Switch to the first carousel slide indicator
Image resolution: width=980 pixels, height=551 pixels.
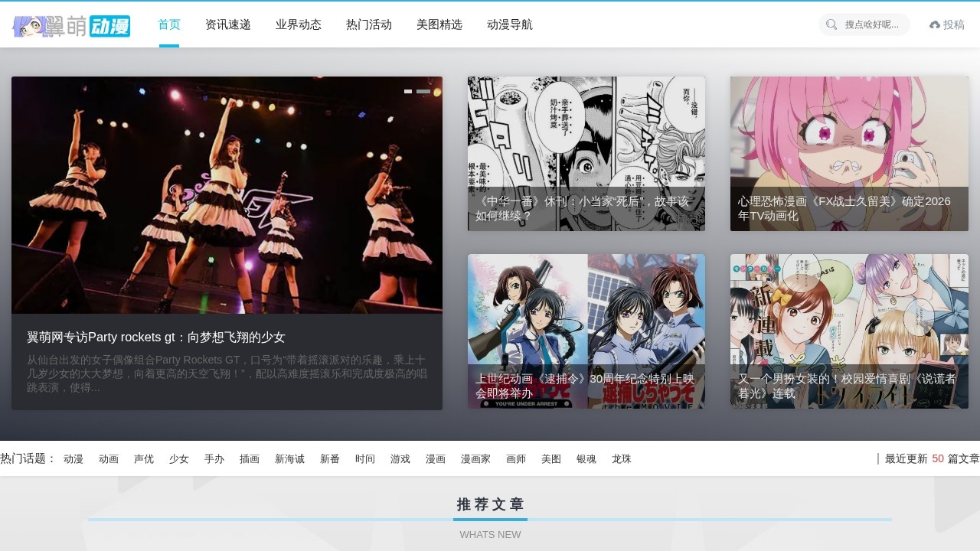408,91
